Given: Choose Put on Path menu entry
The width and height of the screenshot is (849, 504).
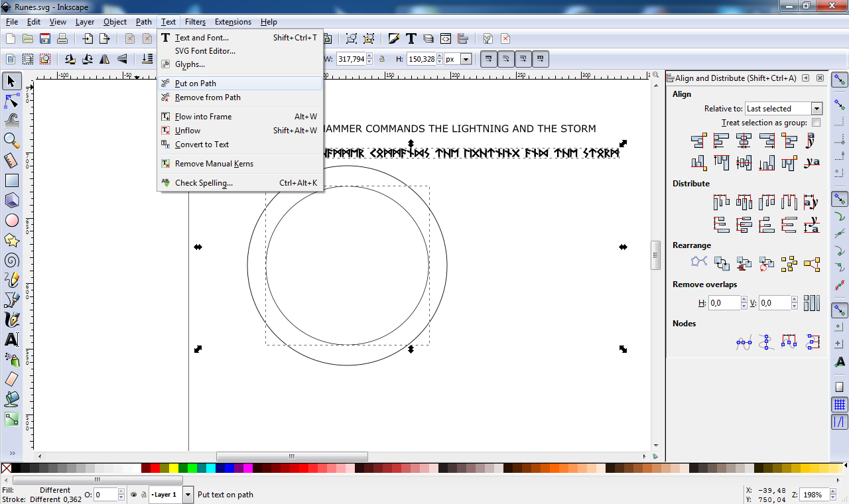Looking at the screenshot, I should point(240,84).
